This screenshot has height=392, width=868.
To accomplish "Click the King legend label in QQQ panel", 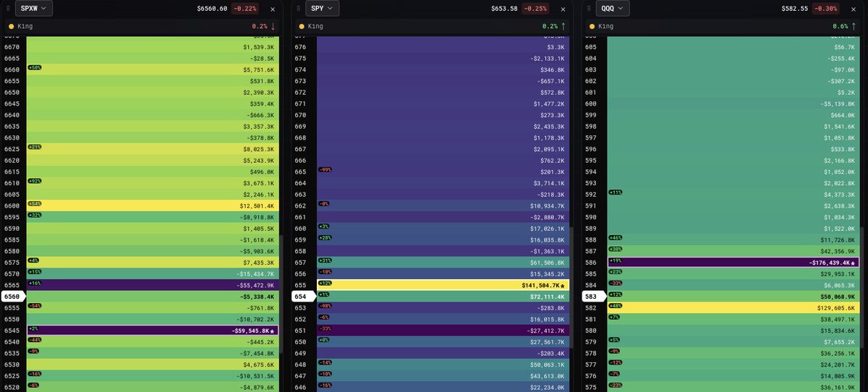I will click(x=606, y=26).
